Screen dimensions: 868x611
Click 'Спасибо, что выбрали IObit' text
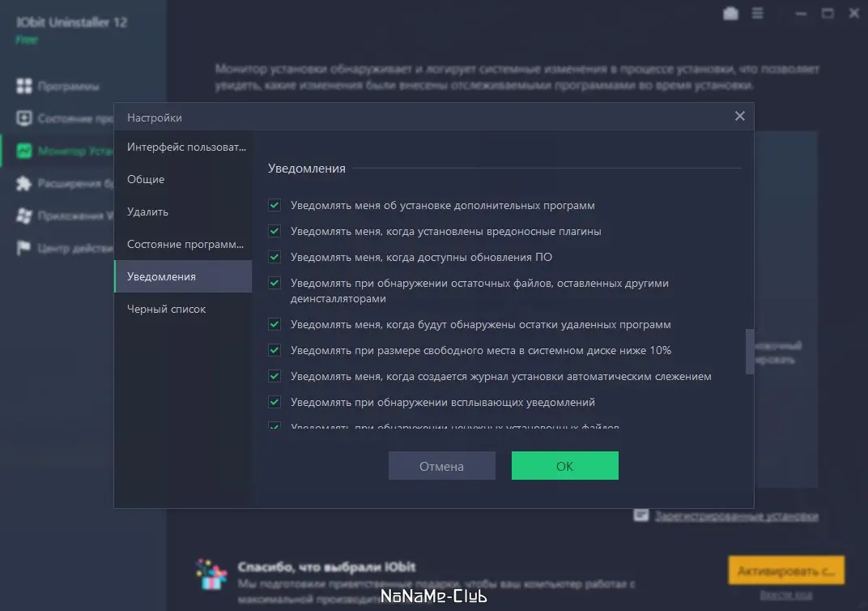point(326,567)
